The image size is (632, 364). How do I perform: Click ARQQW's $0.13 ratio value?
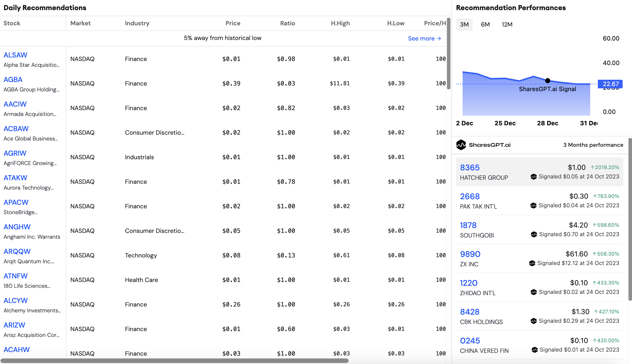[286, 255]
